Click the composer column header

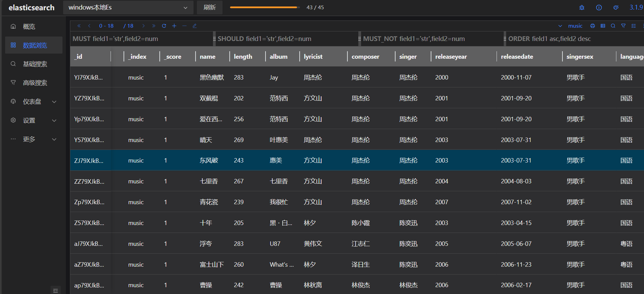point(371,57)
